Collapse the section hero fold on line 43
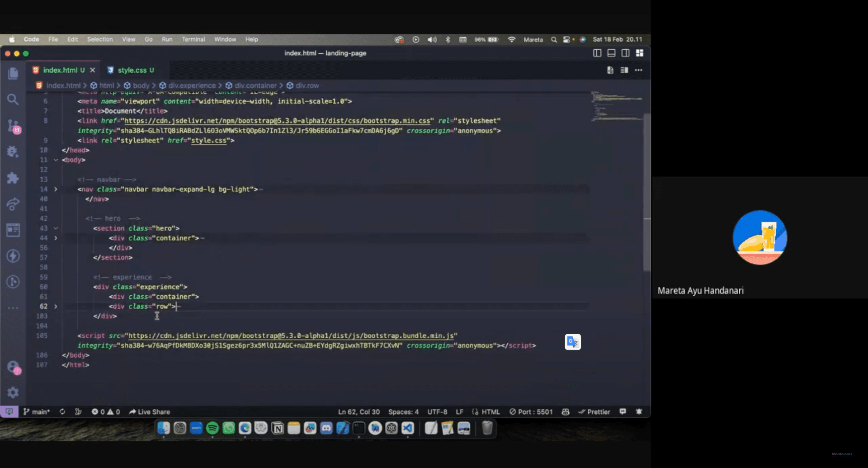Screen dimensions: 868x468 [56, 228]
